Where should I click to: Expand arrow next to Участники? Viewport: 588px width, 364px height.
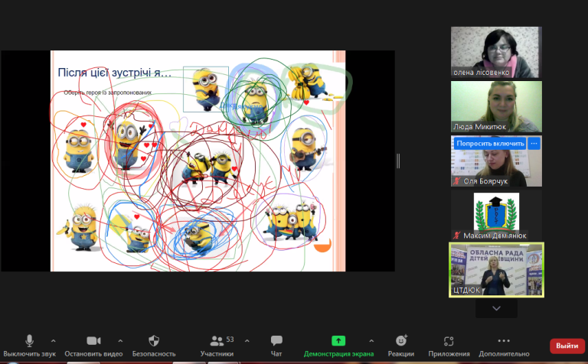pos(247,341)
